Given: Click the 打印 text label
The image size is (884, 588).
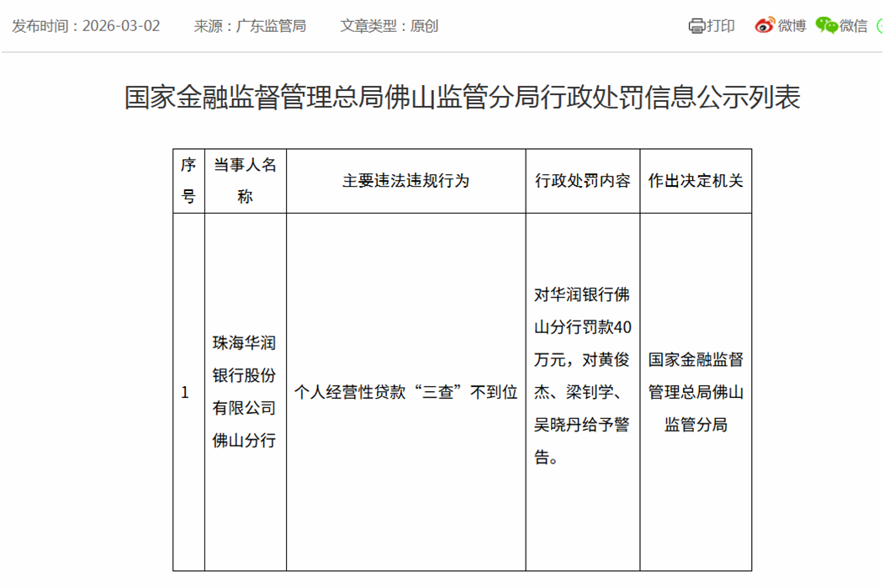Looking at the screenshot, I should pyautogui.click(x=721, y=26).
